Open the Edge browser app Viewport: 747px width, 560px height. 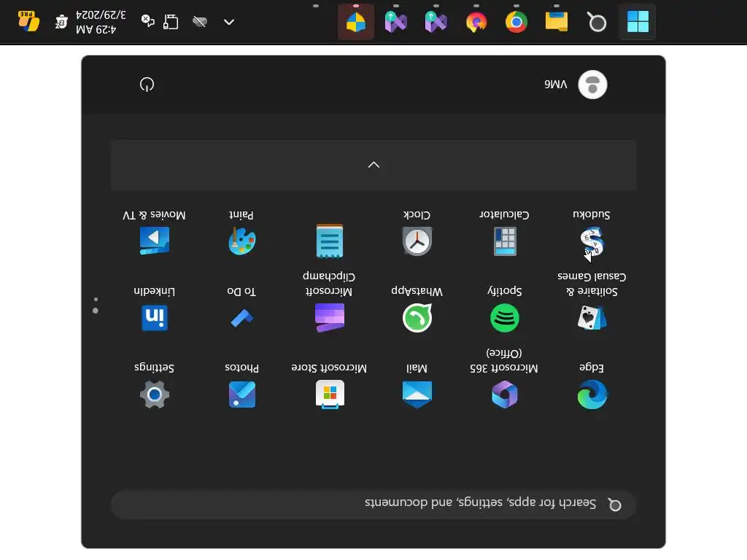[x=592, y=394]
